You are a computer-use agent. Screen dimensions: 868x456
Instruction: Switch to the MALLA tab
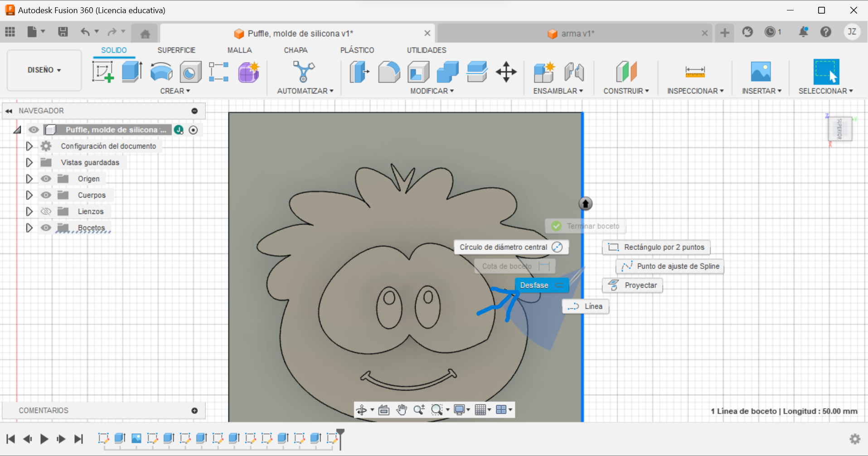pyautogui.click(x=239, y=50)
